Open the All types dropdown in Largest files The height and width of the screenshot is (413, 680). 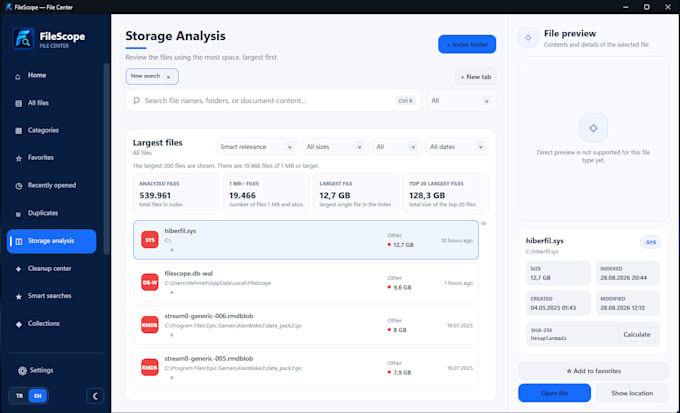(396, 147)
